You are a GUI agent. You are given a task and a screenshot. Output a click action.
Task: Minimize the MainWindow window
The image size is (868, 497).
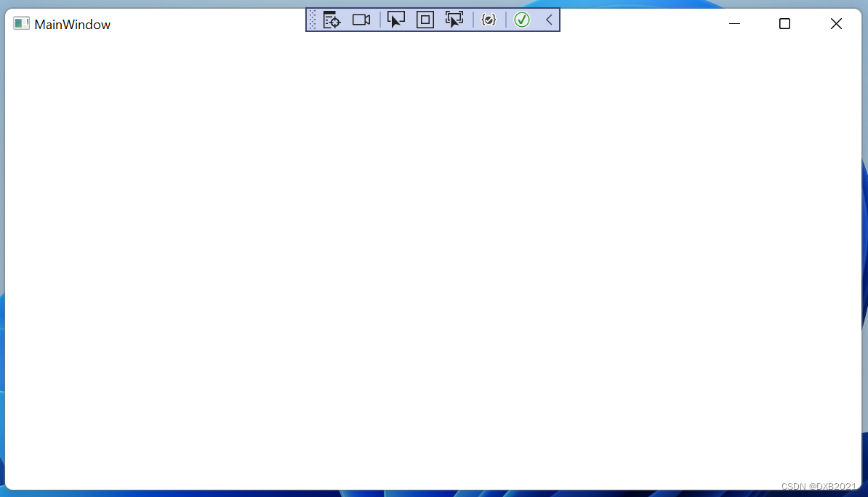[x=734, y=24]
